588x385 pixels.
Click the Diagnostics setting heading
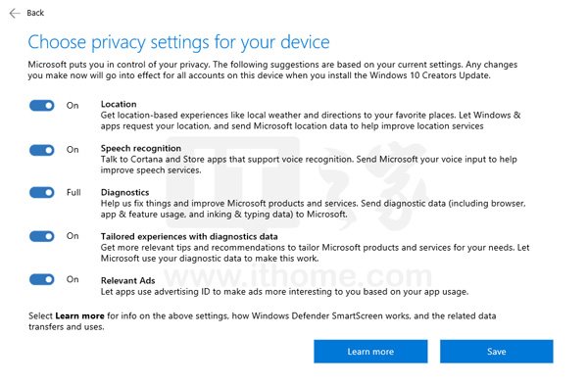pos(124,192)
